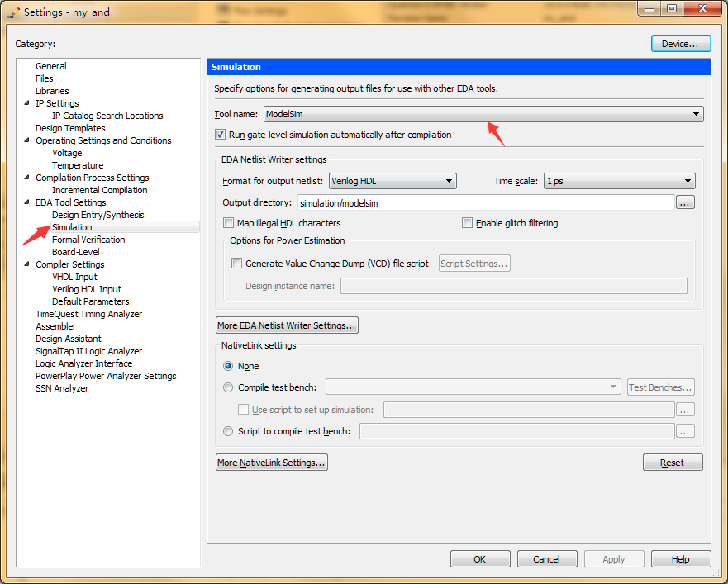Disable running gate-level simulation after compilation

point(219,133)
